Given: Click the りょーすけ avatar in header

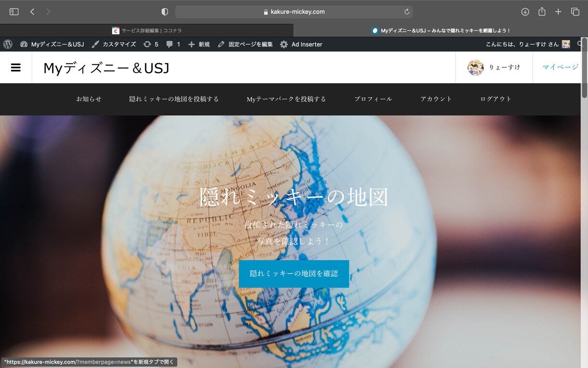Looking at the screenshot, I should click(475, 68).
